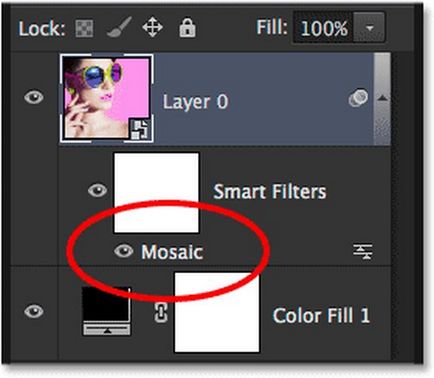
Task: Select the lock image pixels brush icon
Action: tap(119, 27)
